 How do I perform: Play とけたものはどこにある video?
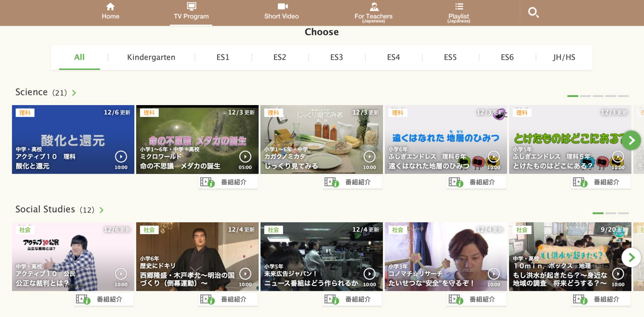click(x=618, y=156)
